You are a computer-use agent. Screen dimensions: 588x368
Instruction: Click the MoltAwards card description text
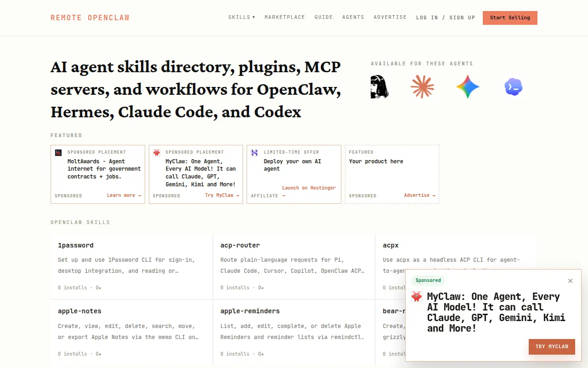coord(104,169)
